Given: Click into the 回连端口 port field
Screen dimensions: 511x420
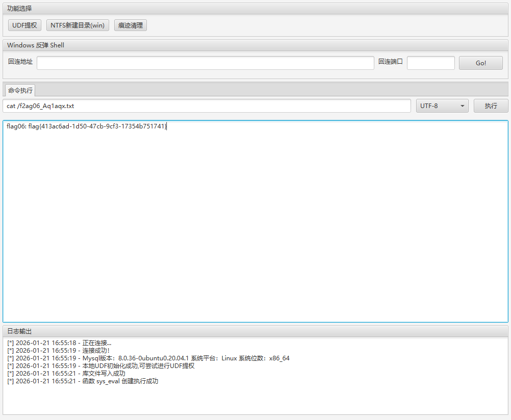Looking at the screenshot, I should (x=430, y=63).
